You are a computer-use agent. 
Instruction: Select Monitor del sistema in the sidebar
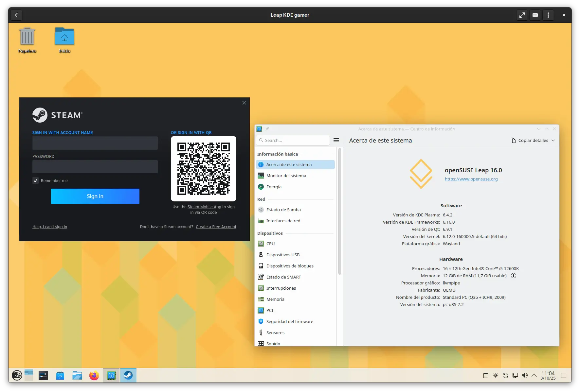[x=286, y=176]
